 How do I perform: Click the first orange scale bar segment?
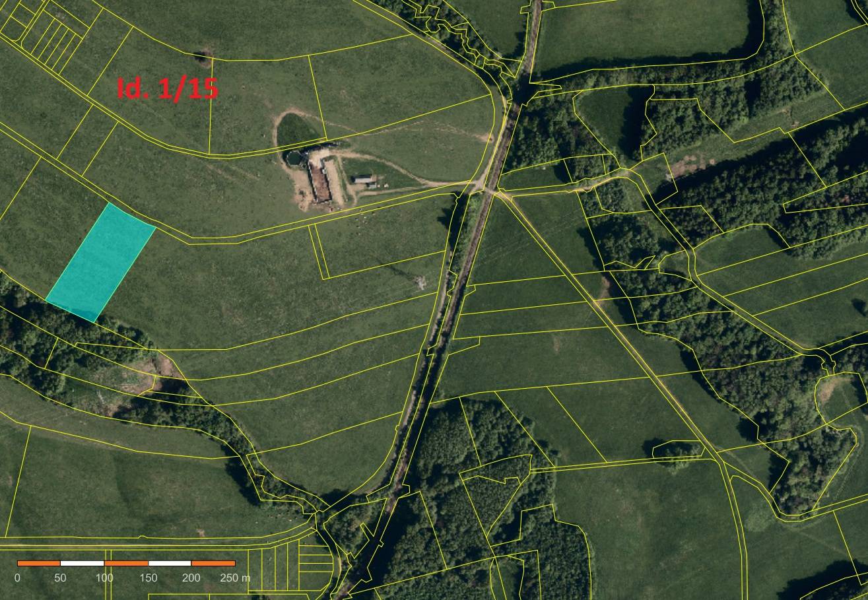point(39,563)
